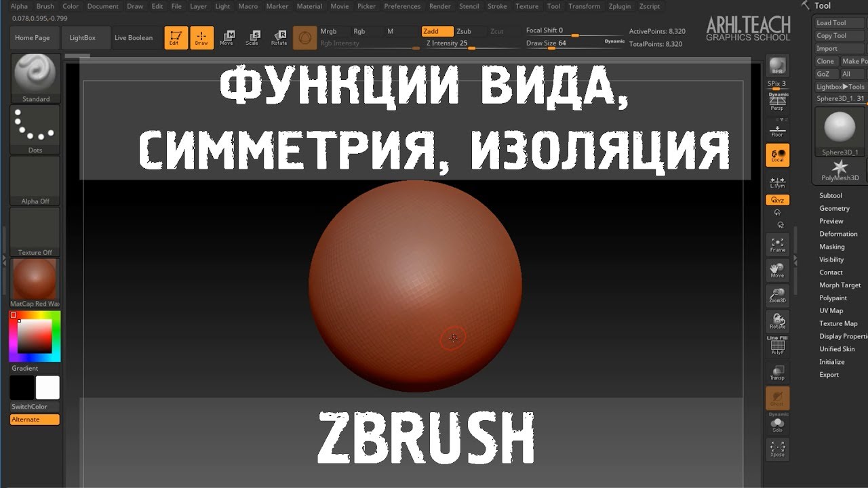
Task: Expand the Texture Map section
Action: (x=838, y=324)
